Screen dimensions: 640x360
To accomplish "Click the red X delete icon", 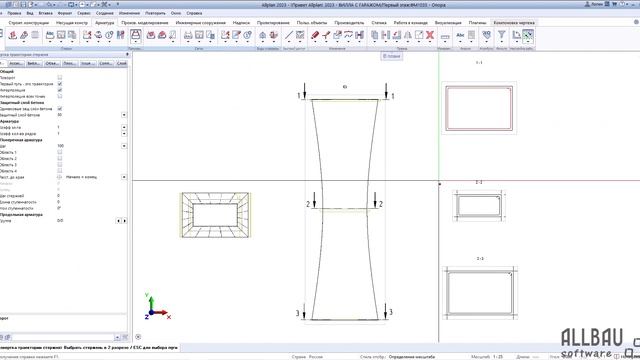I will pyautogui.click(x=430, y=35).
